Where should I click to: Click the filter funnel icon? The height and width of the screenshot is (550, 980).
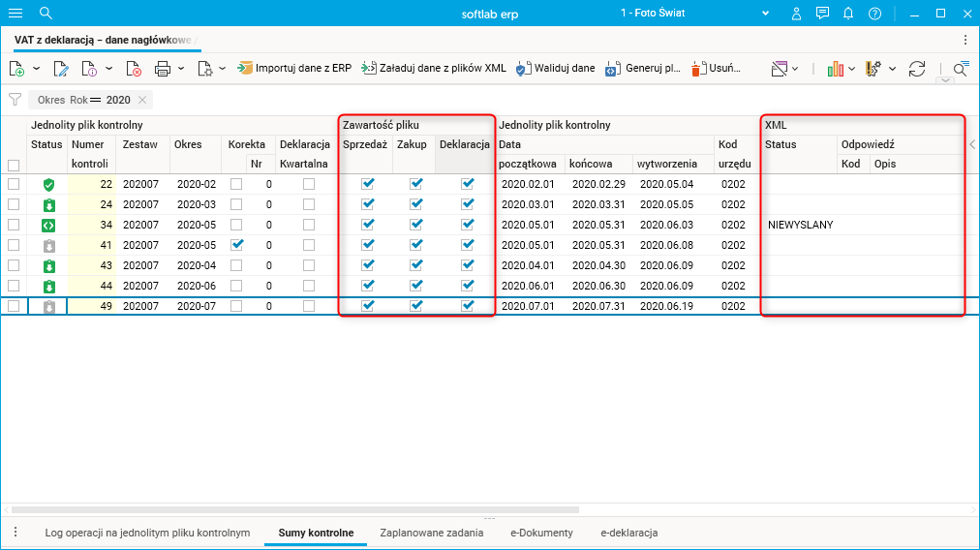tap(15, 100)
